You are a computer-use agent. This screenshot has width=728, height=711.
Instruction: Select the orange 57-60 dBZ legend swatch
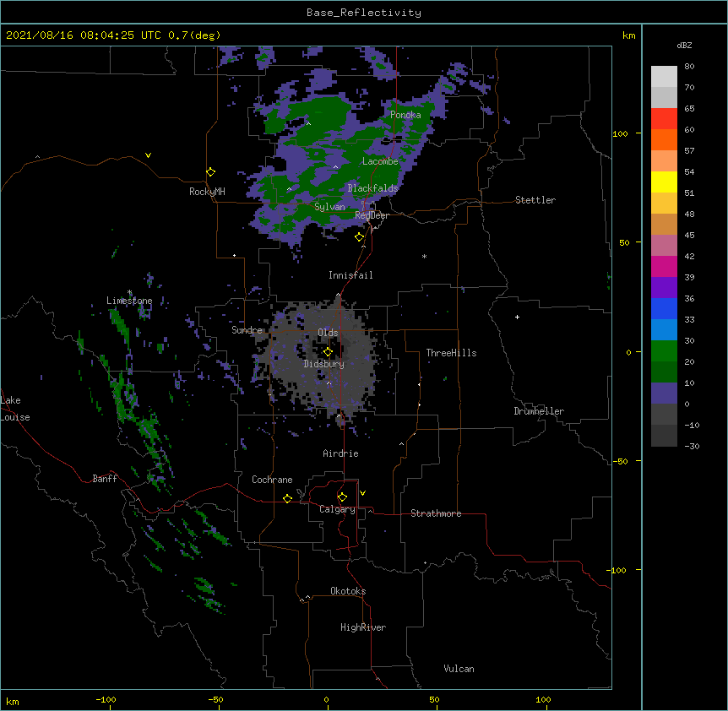click(x=664, y=139)
